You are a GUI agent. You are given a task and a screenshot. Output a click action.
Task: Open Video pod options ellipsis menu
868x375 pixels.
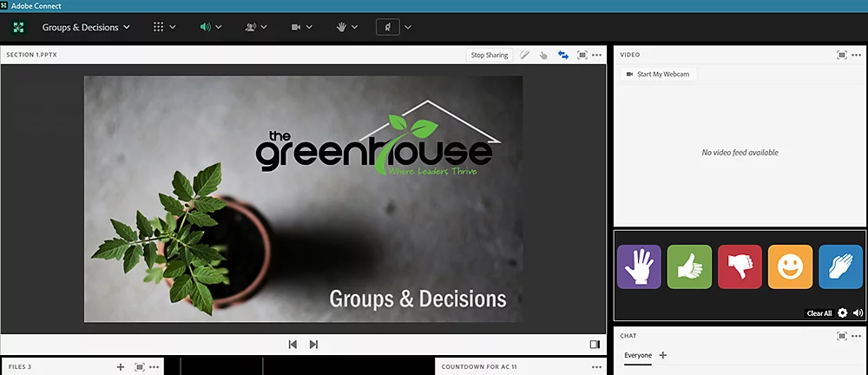[x=857, y=55]
